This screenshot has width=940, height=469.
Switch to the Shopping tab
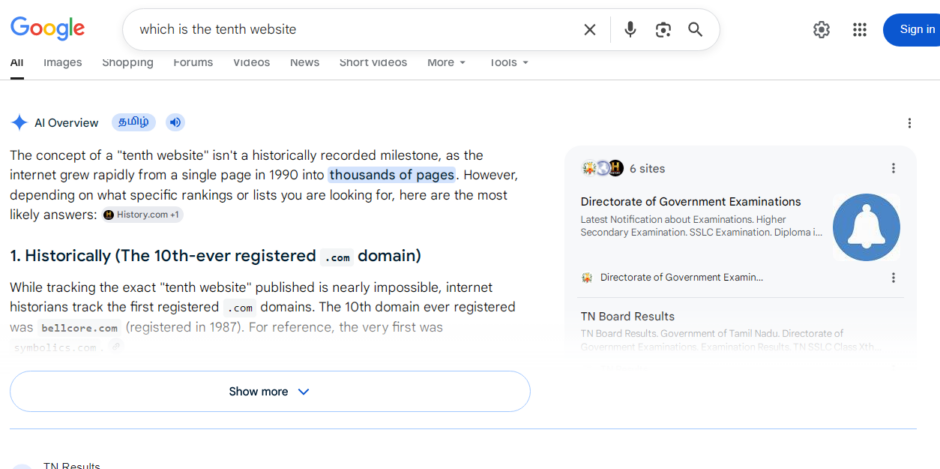coord(128,62)
